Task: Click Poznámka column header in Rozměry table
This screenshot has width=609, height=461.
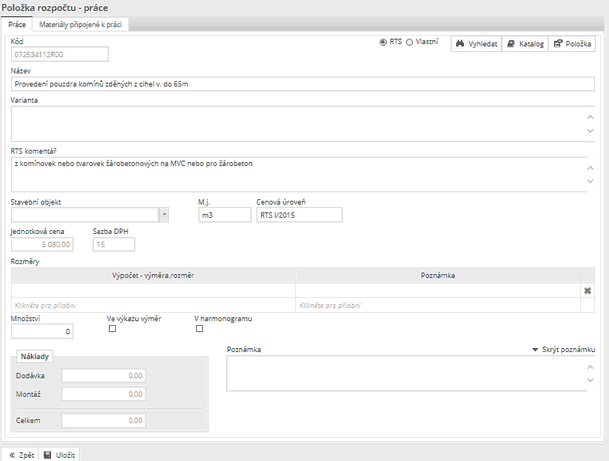Action: point(438,275)
